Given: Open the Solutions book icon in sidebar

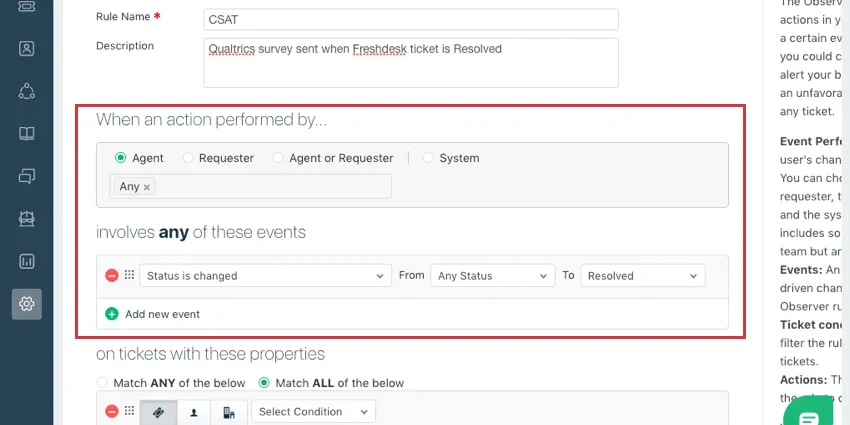Looking at the screenshot, I should point(27,133).
